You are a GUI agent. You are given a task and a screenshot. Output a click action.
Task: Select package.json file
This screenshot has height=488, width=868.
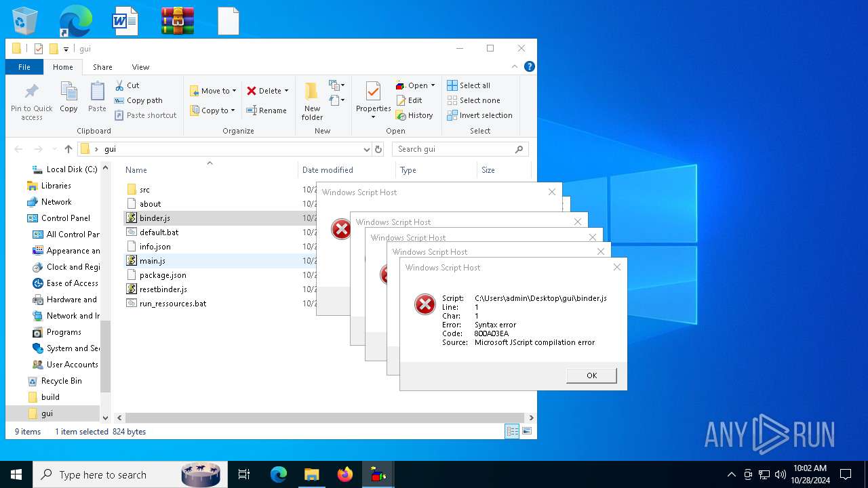(163, 275)
